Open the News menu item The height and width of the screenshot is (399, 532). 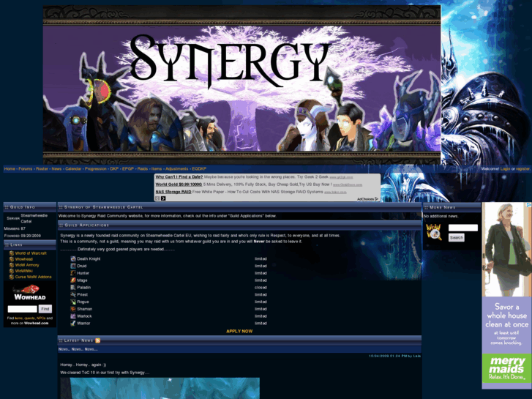(56, 169)
